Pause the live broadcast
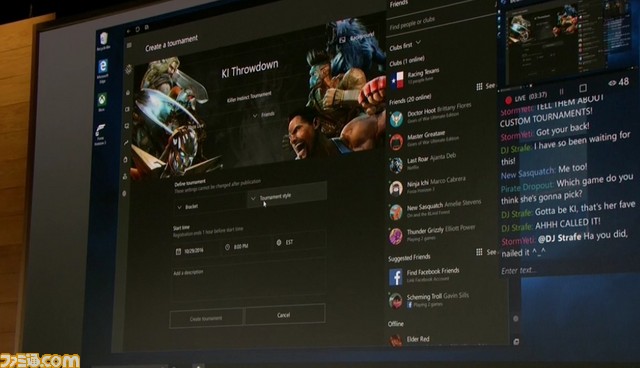 [562, 91]
